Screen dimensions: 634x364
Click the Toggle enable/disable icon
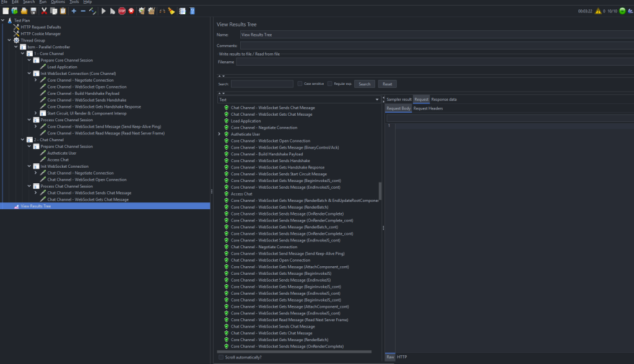coord(93,11)
